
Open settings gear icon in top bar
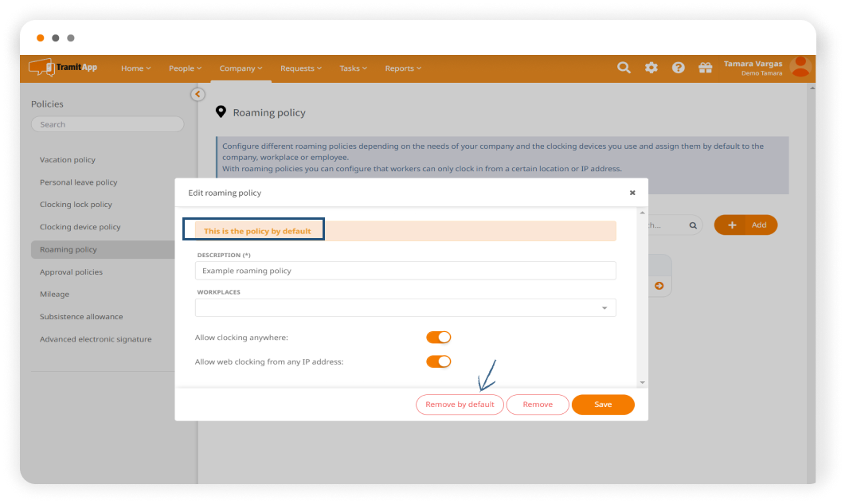click(651, 68)
